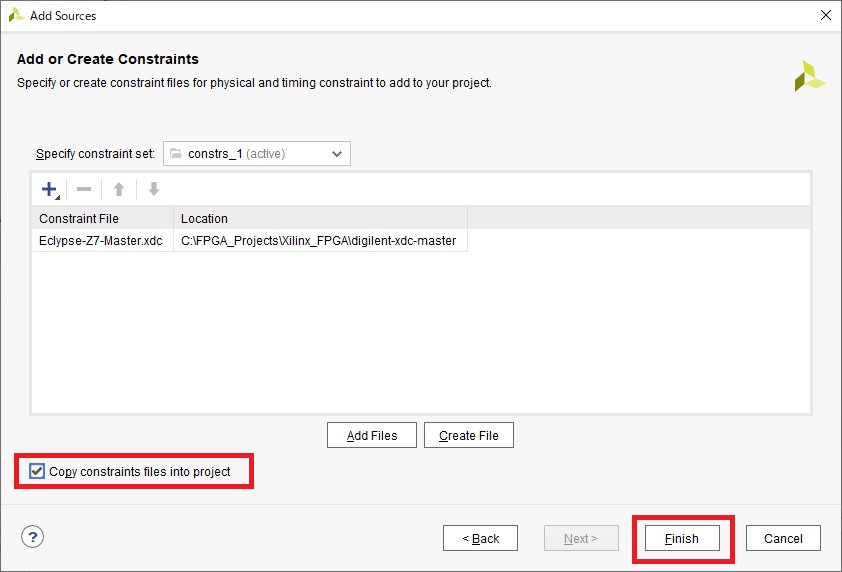Click the greyed-out Next button
The image size is (842, 572).
coord(581,538)
